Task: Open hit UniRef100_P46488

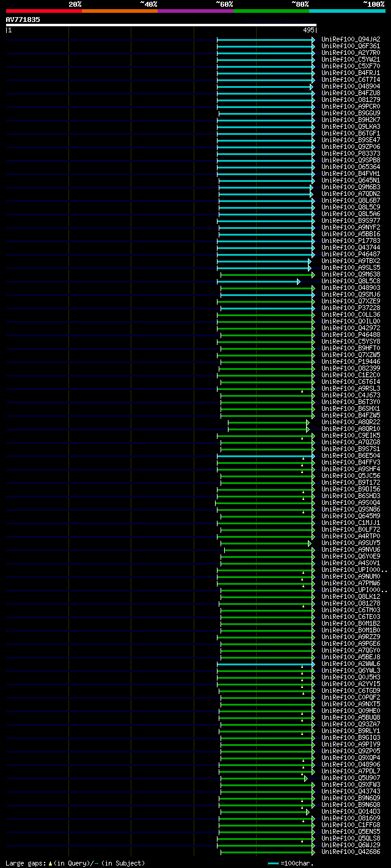Action: coord(351,335)
